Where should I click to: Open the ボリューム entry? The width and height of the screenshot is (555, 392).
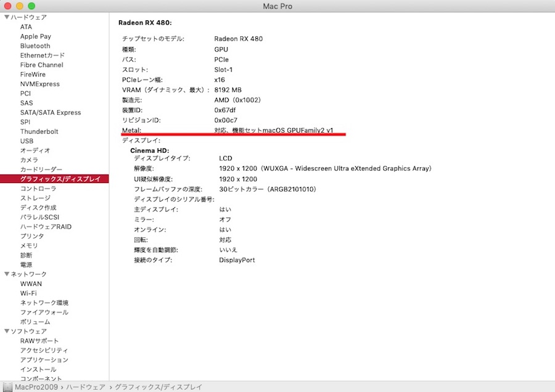[35, 322]
